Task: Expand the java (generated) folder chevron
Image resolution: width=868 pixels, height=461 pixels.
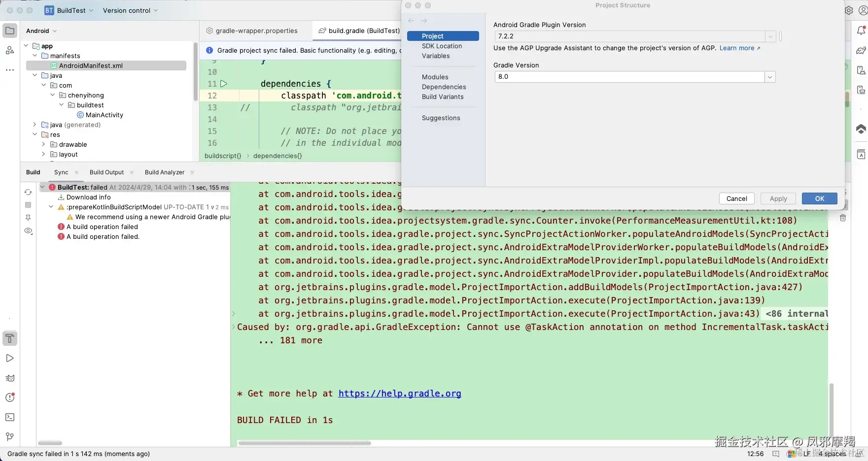Action: 35,125
